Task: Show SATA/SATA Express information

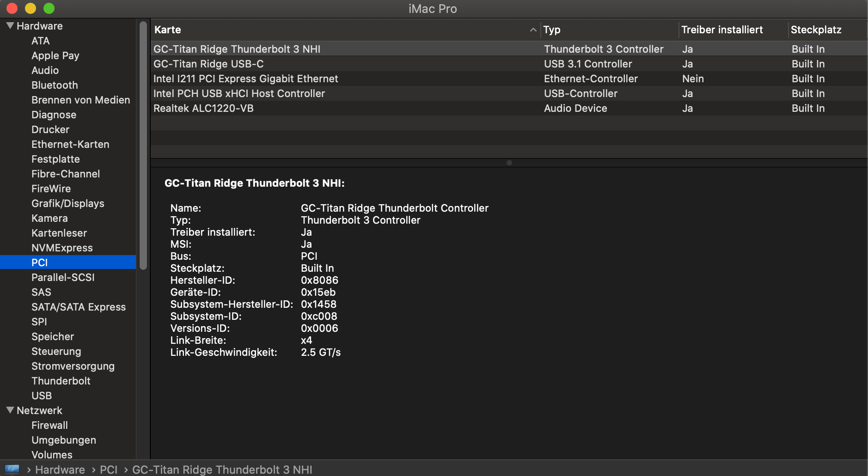Action: point(79,307)
